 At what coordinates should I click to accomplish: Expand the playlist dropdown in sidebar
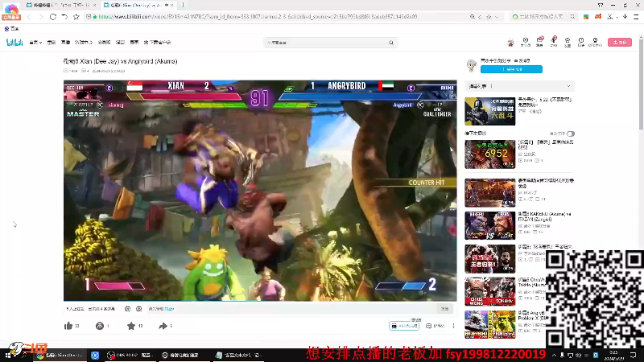568,86
